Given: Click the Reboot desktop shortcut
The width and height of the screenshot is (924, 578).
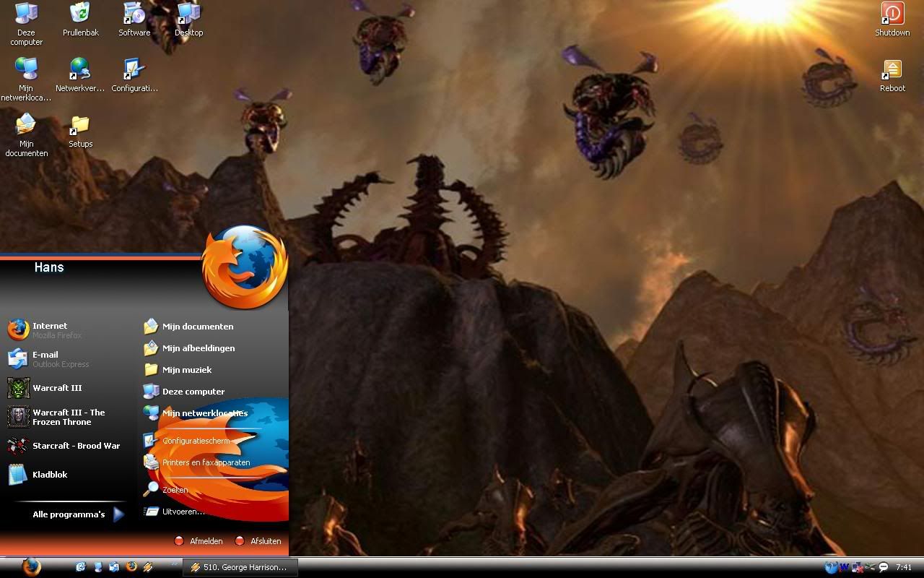Looking at the screenshot, I should point(892,74).
